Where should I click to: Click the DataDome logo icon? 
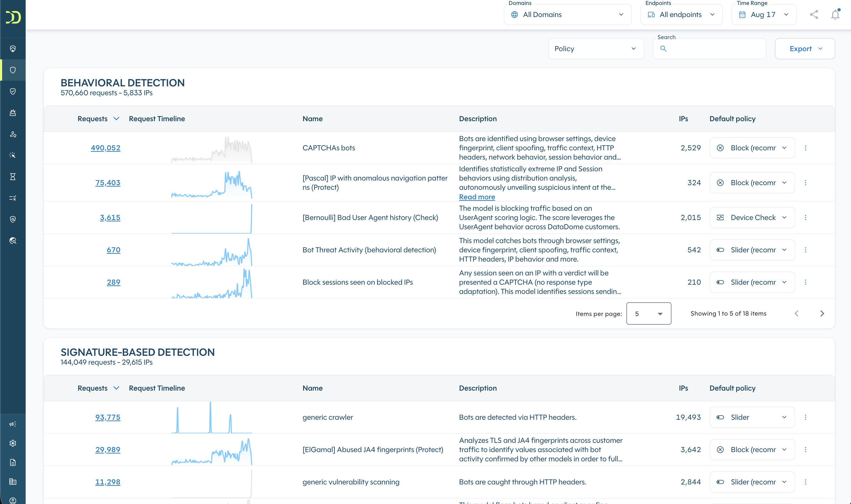[13, 17]
